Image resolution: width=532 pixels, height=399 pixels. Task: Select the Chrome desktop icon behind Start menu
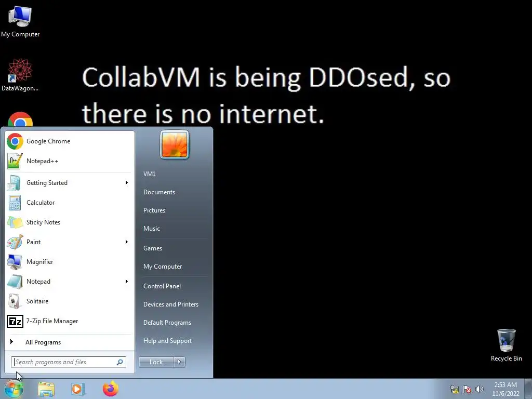(x=20, y=119)
